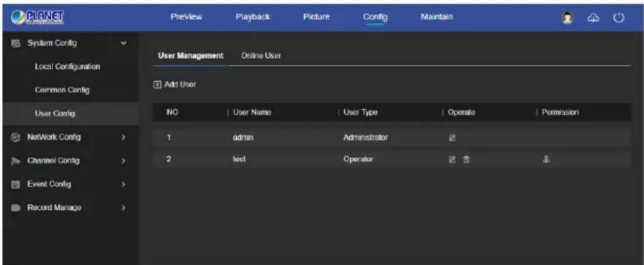
Task: Open Local Configuration in sidebar
Action: pos(67,67)
